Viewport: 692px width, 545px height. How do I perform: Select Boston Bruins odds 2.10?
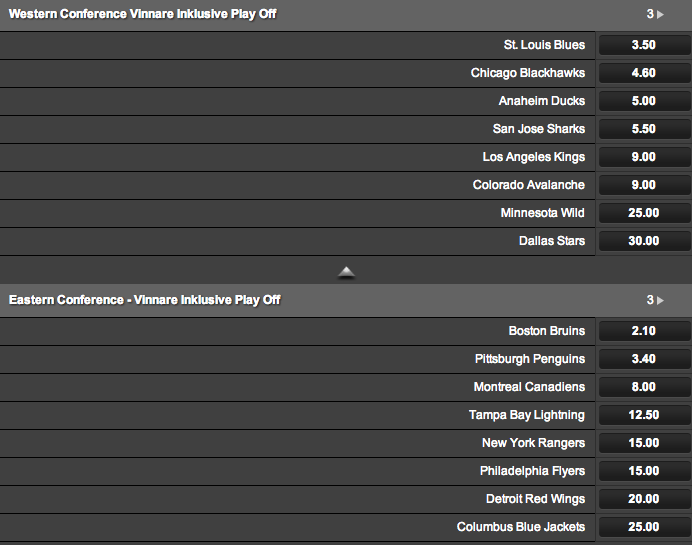(644, 331)
